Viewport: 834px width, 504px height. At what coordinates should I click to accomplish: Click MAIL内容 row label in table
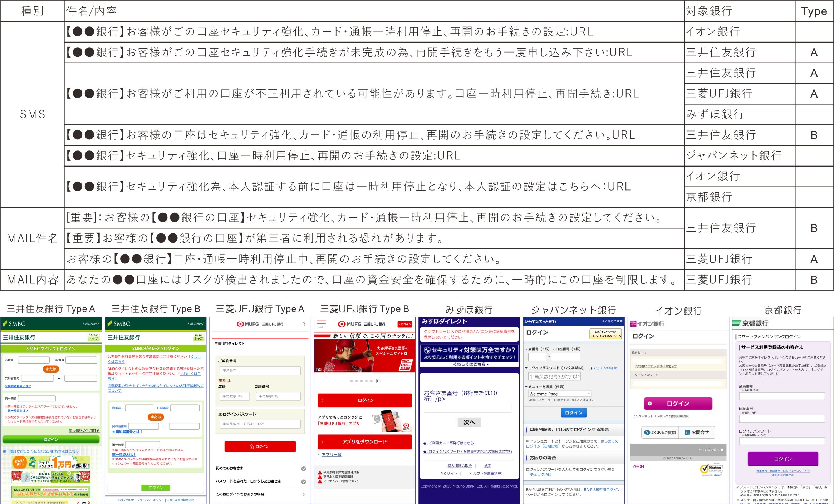coord(33,280)
